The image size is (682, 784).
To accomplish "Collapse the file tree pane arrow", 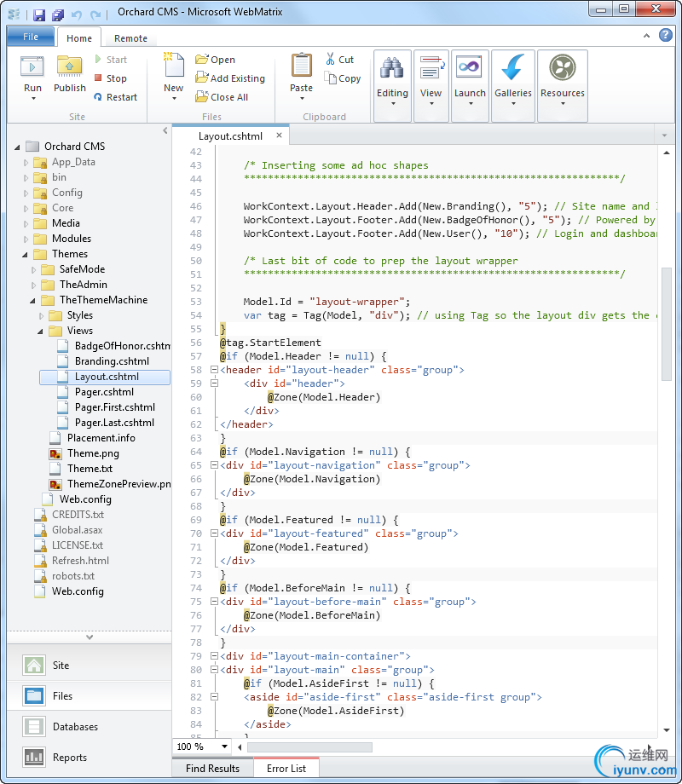I will pyautogui.click(x=165, y=130).
